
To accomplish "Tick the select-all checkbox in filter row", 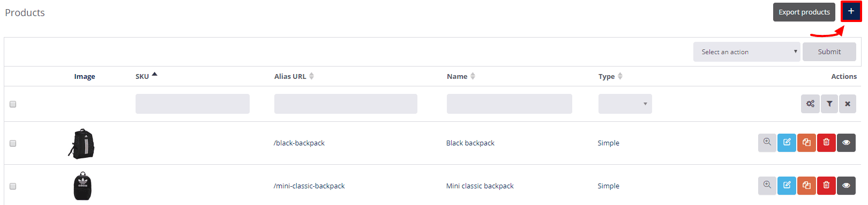I will (x=13, y=104).
